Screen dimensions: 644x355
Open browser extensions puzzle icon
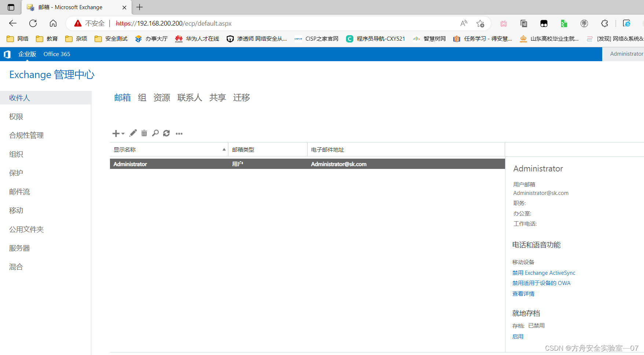point(604,23)
